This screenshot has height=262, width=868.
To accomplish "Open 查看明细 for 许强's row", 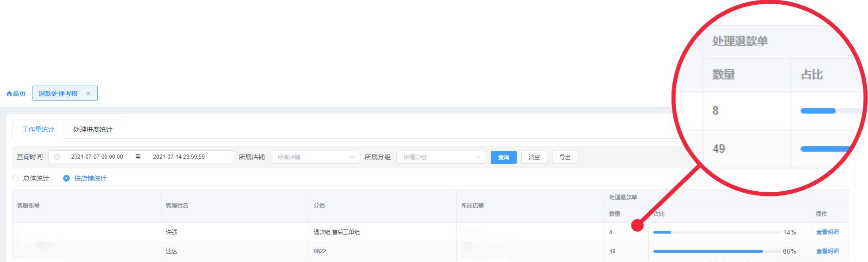I will click(827, 232).
